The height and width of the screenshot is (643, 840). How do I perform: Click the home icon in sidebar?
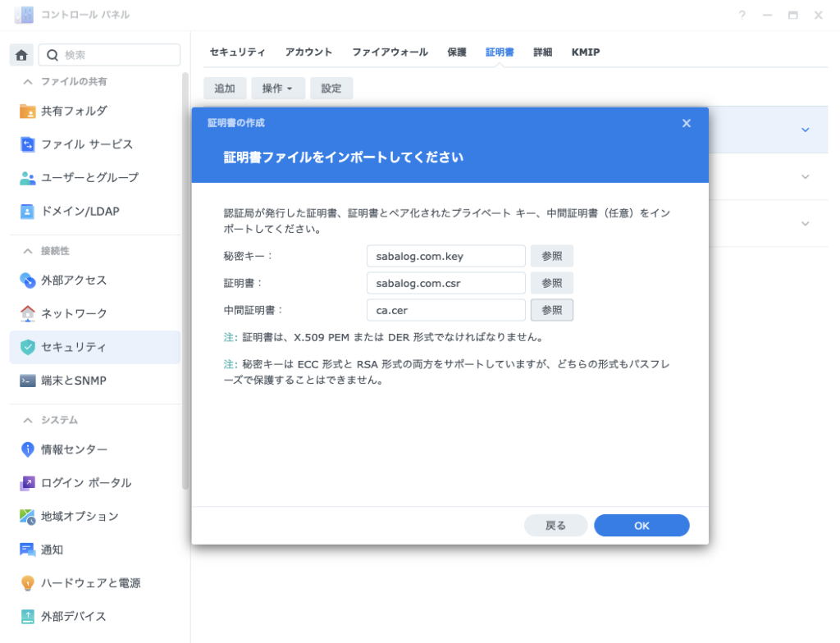(21, 55)
